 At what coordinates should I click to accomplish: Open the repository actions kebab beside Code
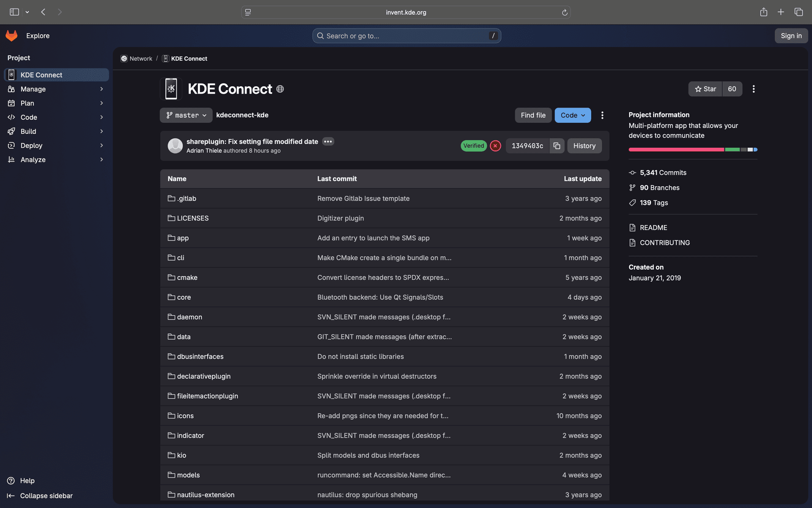(602, 115)
